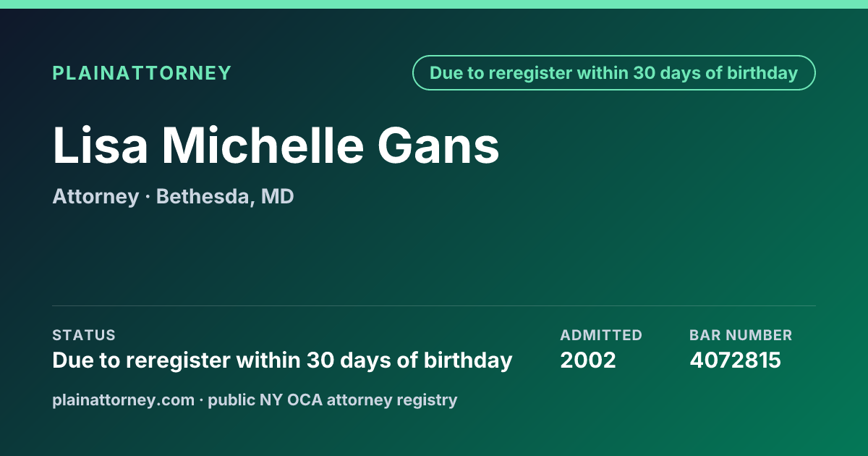Click the PLAINATTORNEY brand logo text
This screenshot has height=456, width=868.
(142, 73)
